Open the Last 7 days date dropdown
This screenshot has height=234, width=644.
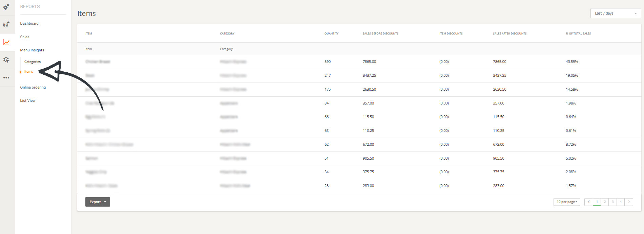615,13
